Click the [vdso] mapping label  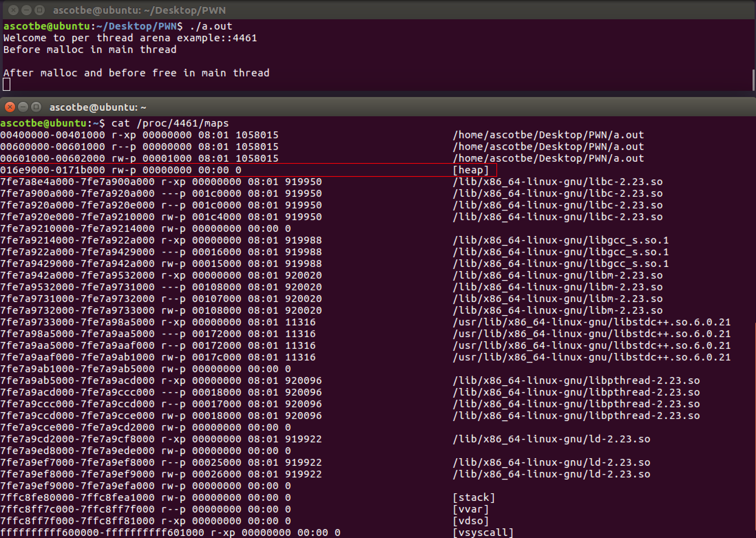471,521
